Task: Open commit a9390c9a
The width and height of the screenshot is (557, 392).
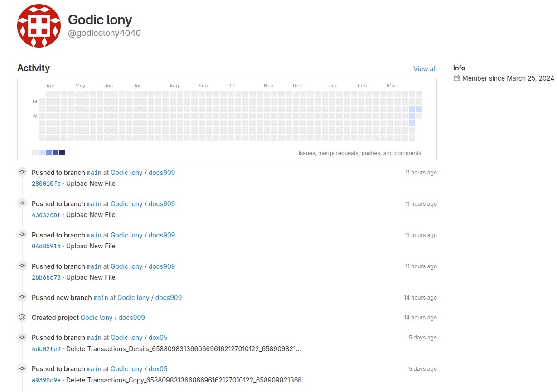Action: (46, 380)
